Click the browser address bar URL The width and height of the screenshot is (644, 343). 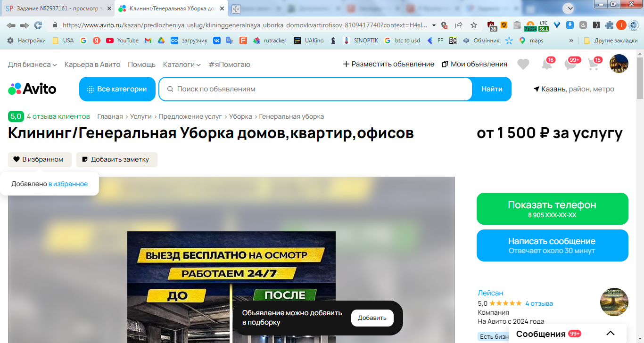[x=245, y=25]
